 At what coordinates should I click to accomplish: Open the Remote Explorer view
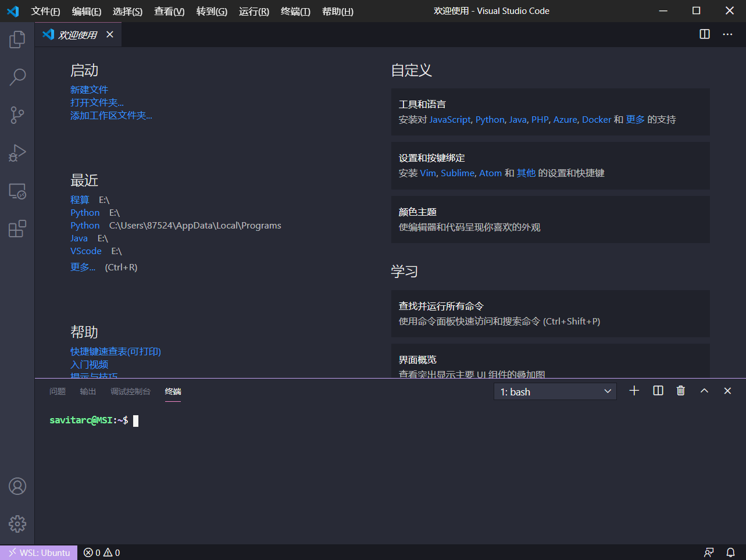(x=17, y=191)
